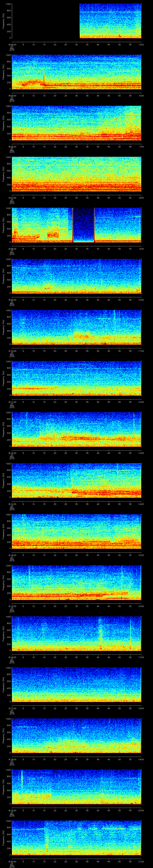Click the black empty area in first spectrogram
153x868 pixels.
[45, 21]
